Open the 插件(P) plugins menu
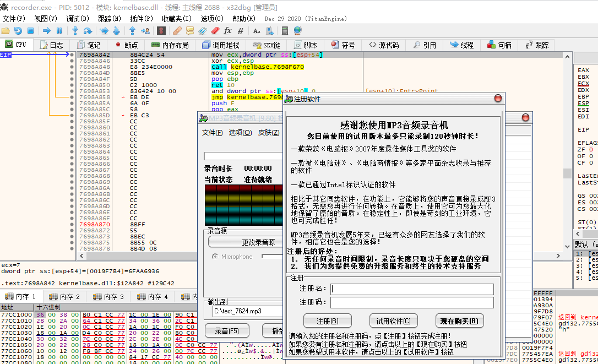The height and width of the screenshot is (364, 598). [x=141, y=19]
